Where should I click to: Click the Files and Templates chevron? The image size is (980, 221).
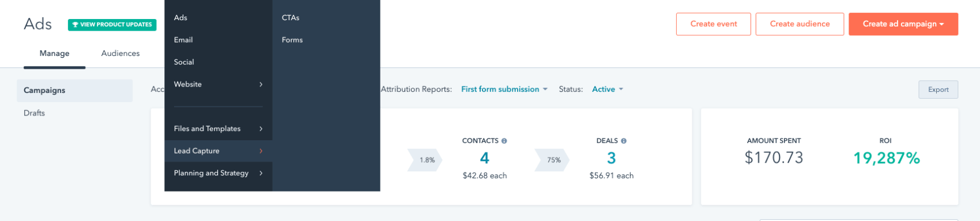[x=261, y=129]
